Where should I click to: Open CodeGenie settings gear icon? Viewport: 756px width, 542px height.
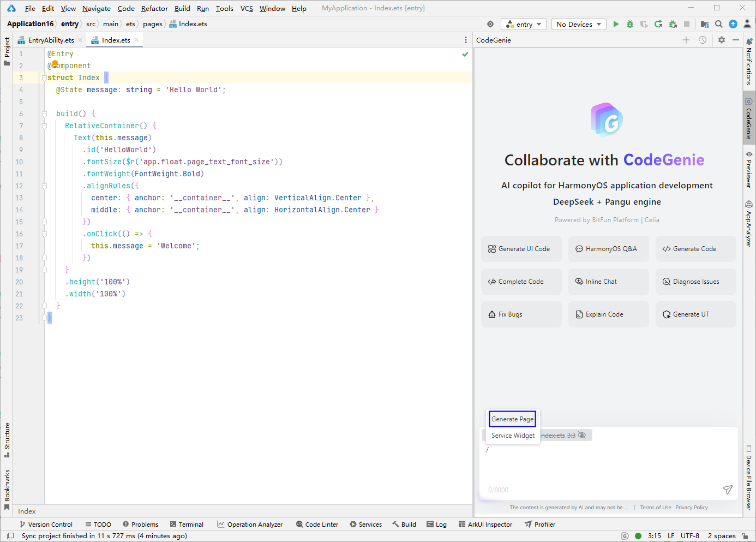722,40
